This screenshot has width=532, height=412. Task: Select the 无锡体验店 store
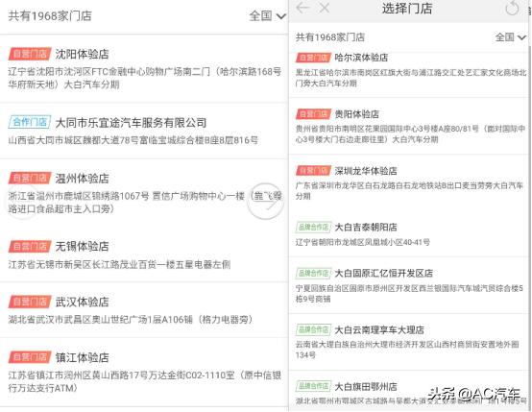[144, 254]
